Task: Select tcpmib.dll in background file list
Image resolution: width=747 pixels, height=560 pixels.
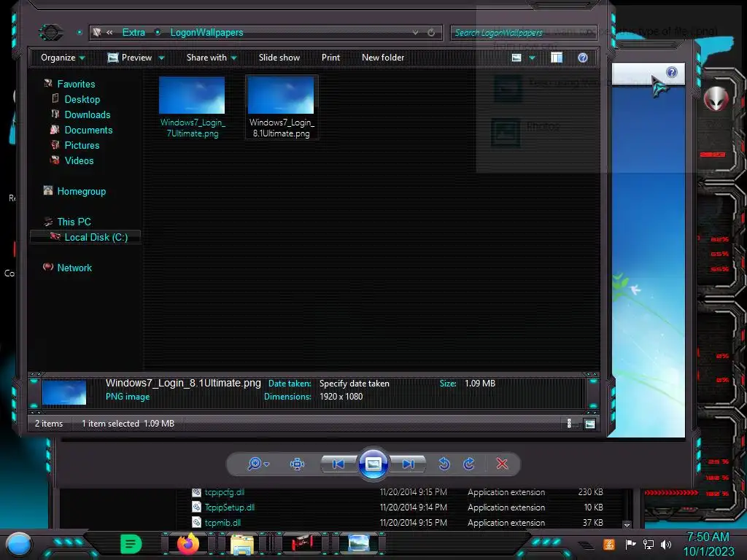Action: (x=222, y=522)
